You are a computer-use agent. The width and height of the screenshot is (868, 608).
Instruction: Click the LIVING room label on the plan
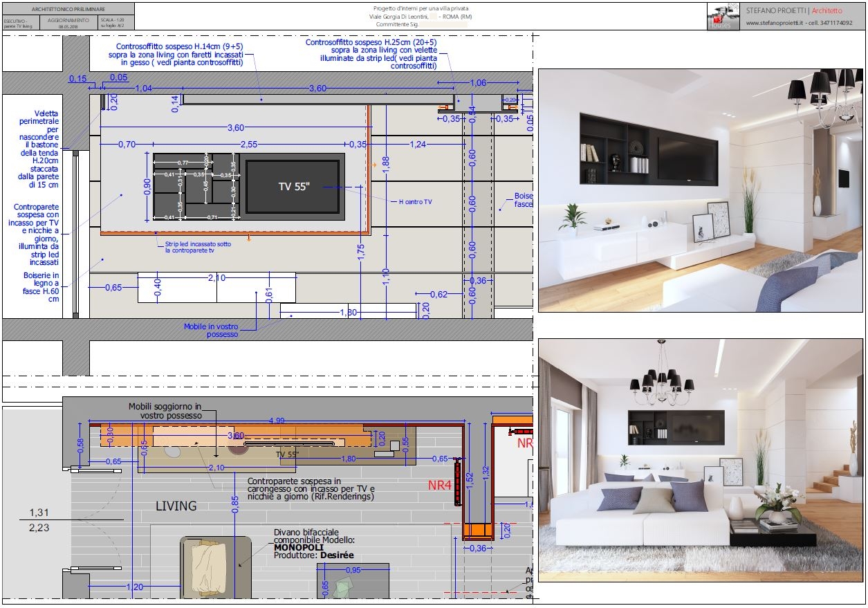coord(176,506)
